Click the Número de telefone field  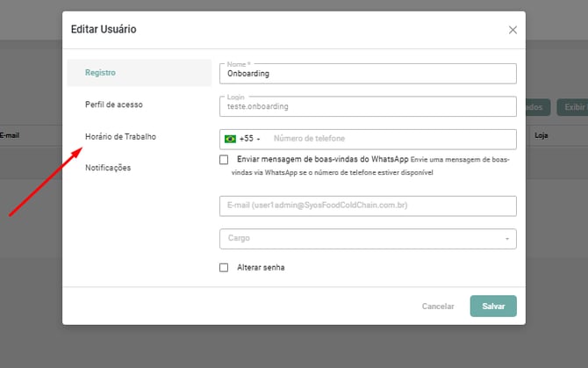(x=391, y=139)
